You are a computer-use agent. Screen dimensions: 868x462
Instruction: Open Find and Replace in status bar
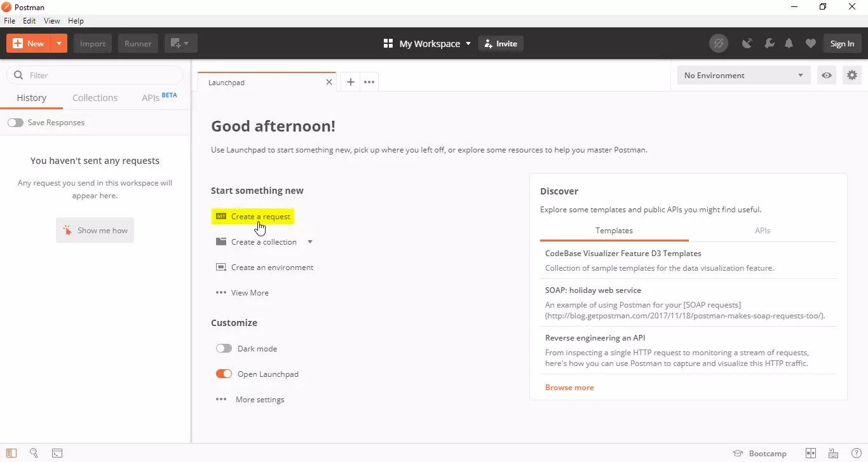(34, 453)
